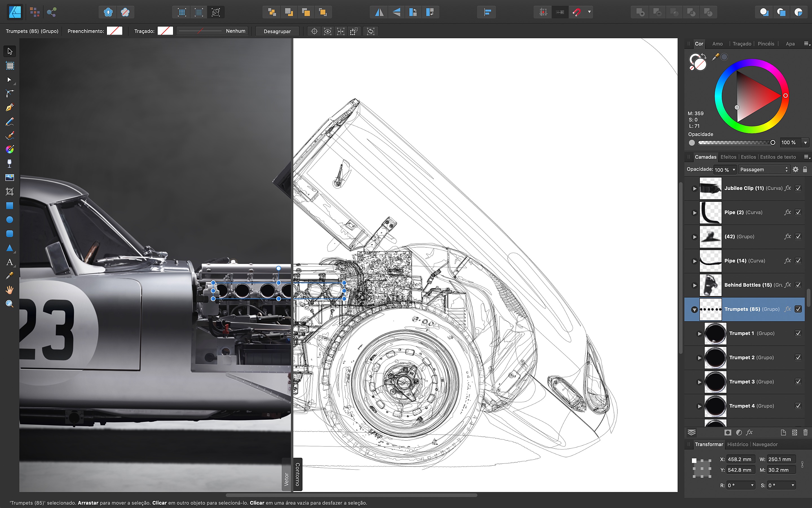Select the Pencil tool
The width and height of the screenshot is (812, 508).
10,122
